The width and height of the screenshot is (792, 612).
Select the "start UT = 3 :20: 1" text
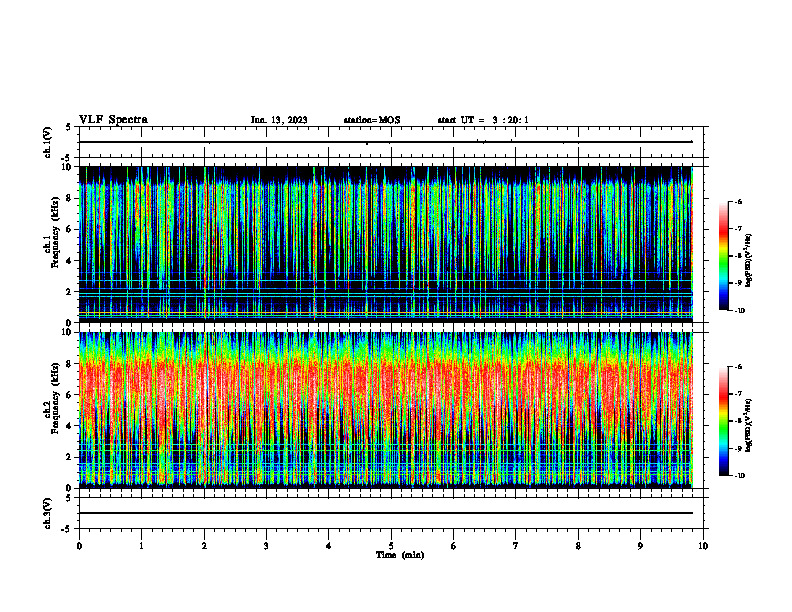(483, 120)
